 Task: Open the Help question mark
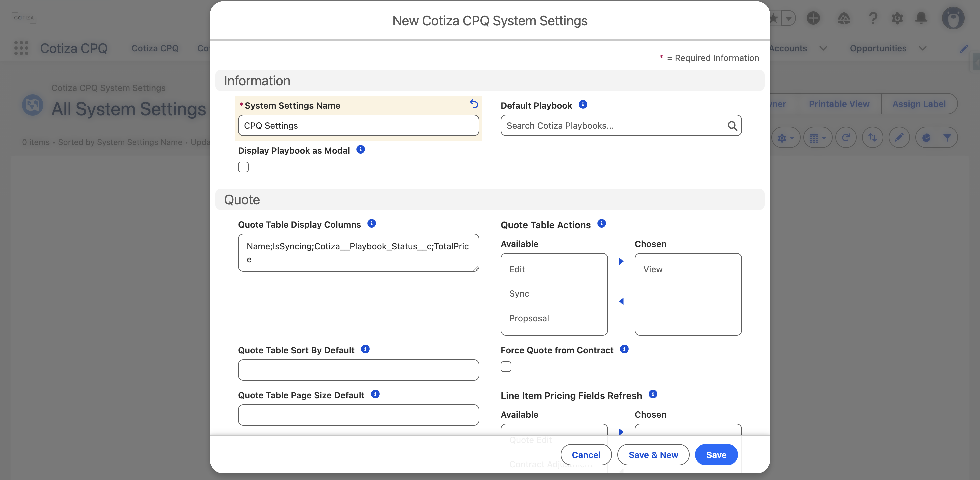coord(873,18)
